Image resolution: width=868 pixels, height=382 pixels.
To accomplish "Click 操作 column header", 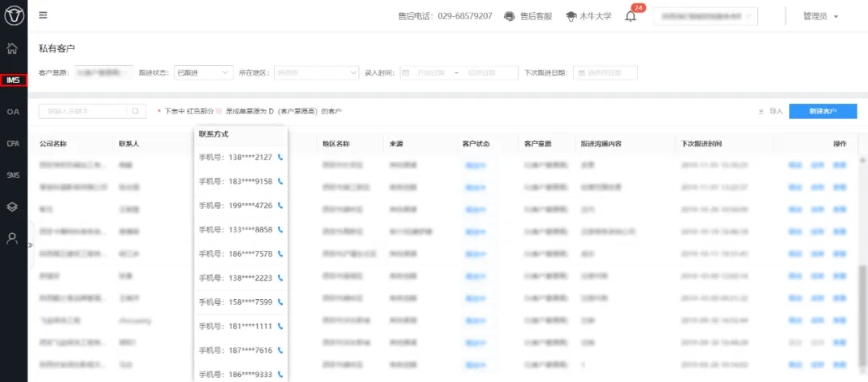I will pyautogui.click(x=840, y=144).
